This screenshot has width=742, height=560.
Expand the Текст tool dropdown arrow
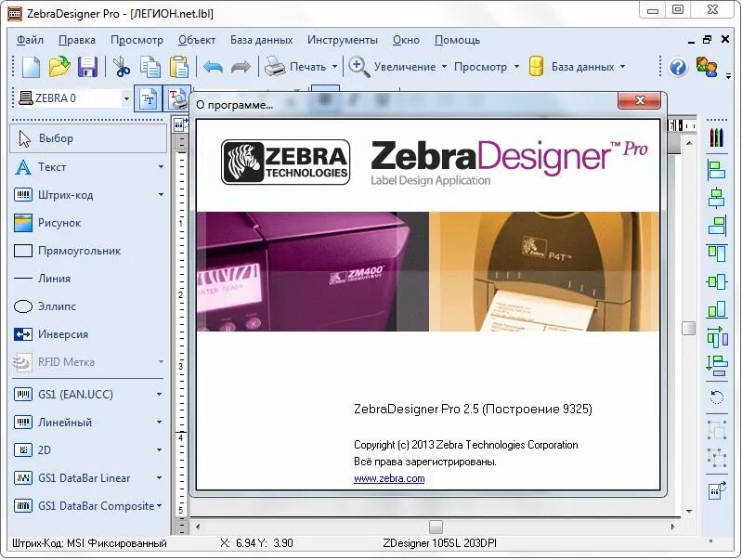point(161,167)
